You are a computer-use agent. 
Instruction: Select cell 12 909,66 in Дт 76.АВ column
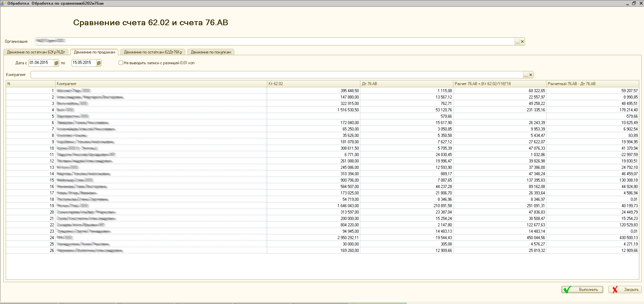point(407,251)
